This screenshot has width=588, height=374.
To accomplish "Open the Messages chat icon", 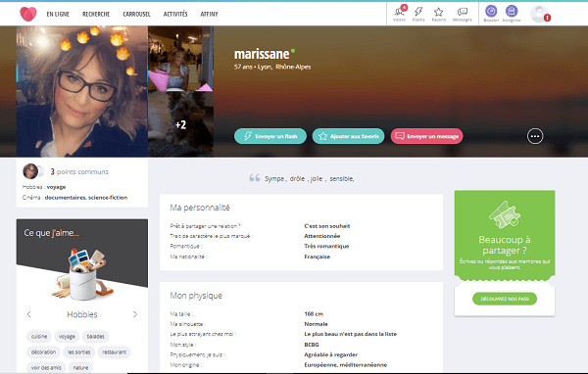I will (x=462, y=14).
